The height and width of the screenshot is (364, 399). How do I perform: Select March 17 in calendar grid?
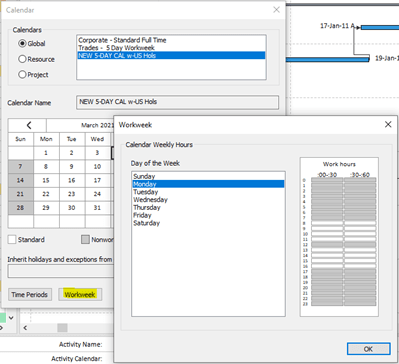(x=97, y=180)
